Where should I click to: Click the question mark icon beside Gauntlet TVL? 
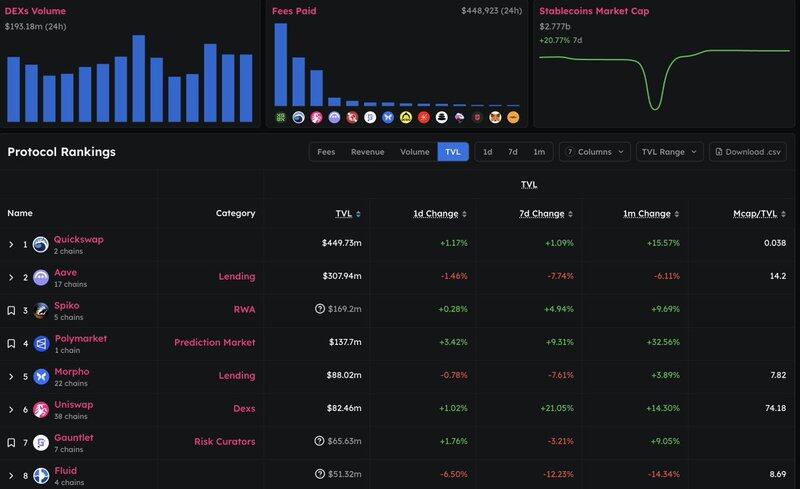319,441
